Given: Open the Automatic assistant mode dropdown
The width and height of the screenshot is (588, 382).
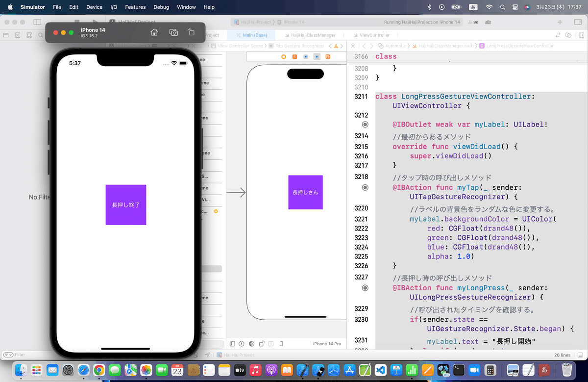Looking at the screenshot, I should (392, 46).
